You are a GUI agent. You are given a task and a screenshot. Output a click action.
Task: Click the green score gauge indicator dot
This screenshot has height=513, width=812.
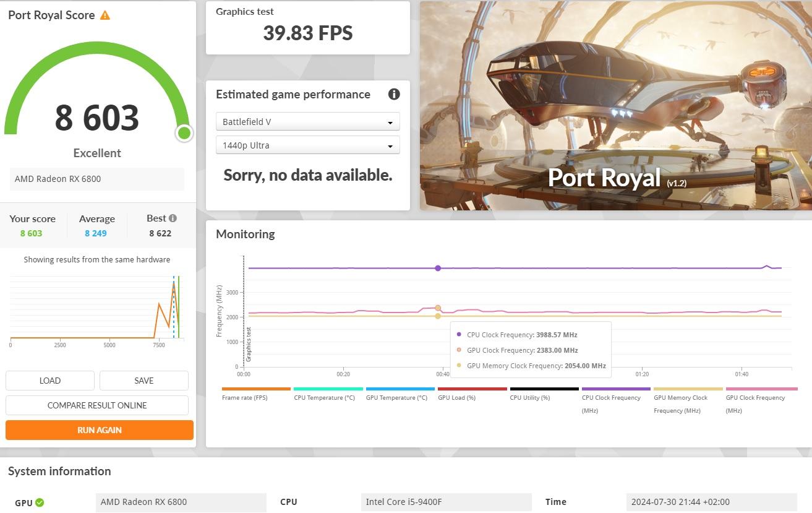pos(184,133)
